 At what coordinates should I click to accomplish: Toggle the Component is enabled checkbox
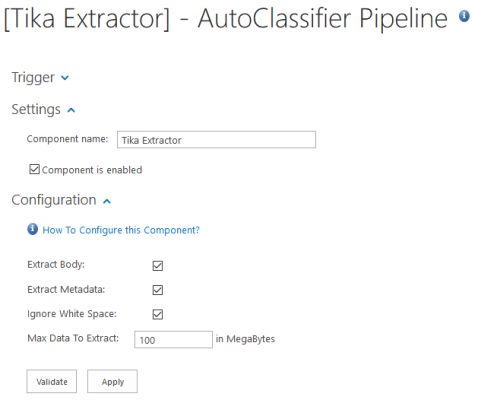tap(34, 169)
